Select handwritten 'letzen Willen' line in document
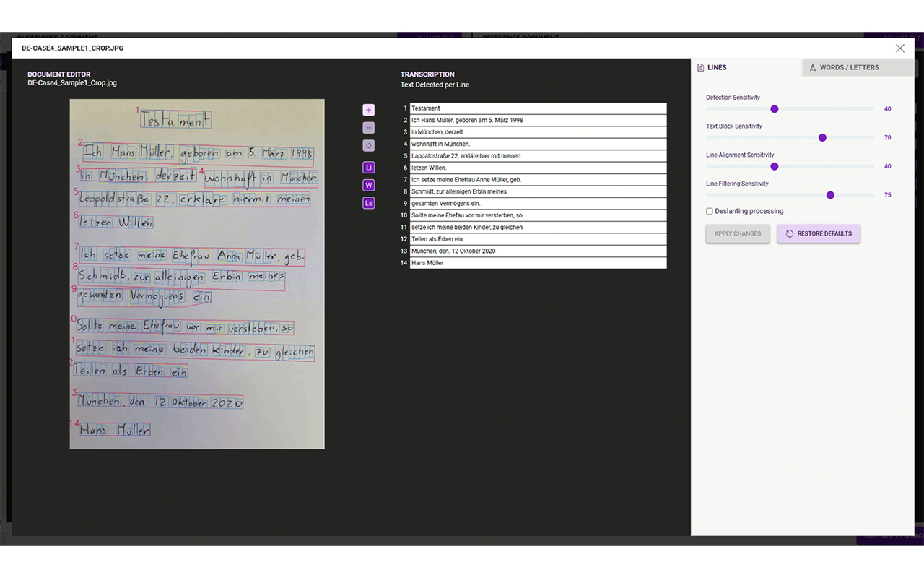 (116, 222)
